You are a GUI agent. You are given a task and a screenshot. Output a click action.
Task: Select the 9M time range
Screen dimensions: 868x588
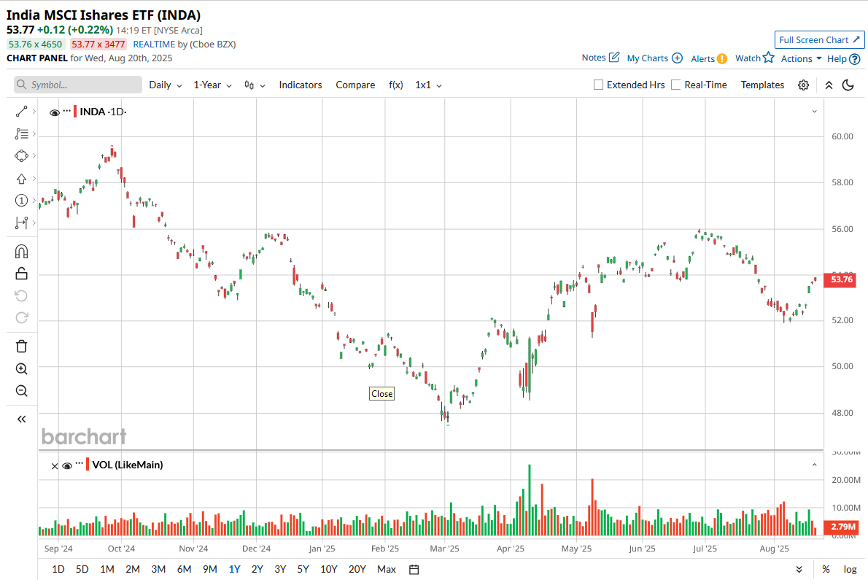point(210,570)
